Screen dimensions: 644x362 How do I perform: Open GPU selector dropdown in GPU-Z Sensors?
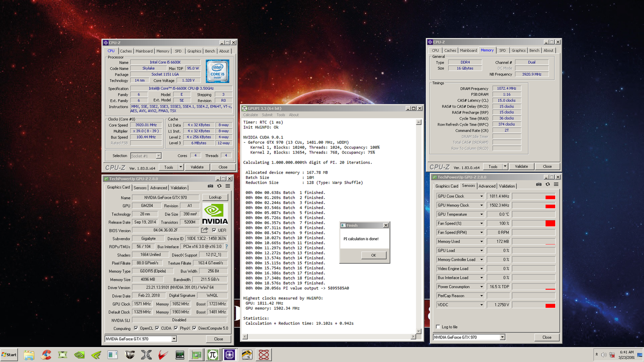(502, 337)
